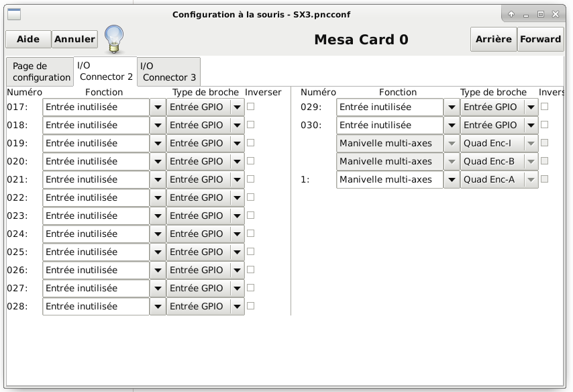Toggle the invert checkbox for pin 029
The height and width of the screenshot is (392, 573).
pyautogui.click(x=545, y=107)
